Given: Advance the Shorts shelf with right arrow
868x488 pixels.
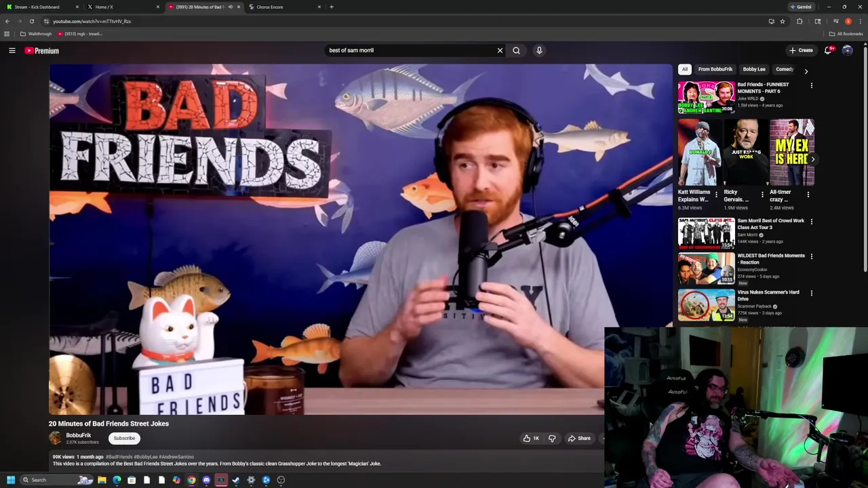Looking at the screenshot, I should (x=812, y=159).
